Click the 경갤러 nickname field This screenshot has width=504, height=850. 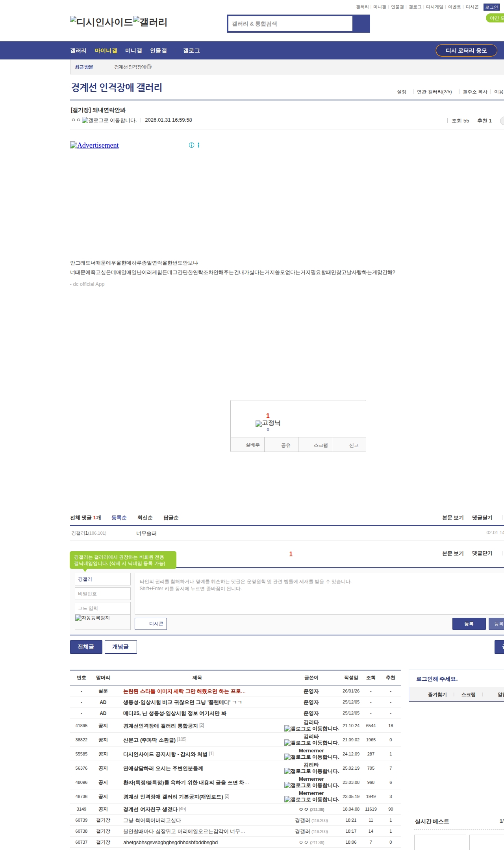(x=103, y=579)
